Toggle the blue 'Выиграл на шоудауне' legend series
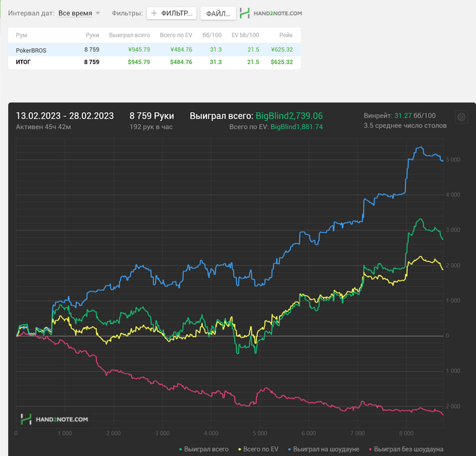Screen dimensions: 476x456 coord(324,449)
